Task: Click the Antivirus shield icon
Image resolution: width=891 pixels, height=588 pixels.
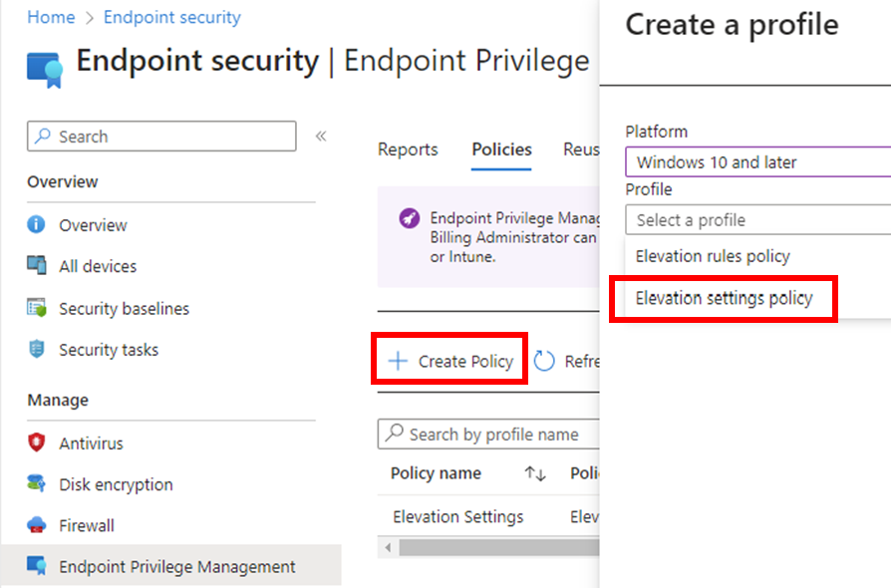Action: (37, 443)
